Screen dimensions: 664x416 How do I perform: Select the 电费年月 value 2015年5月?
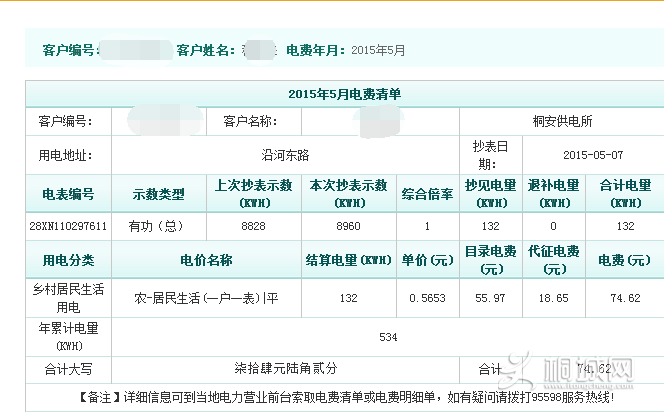coord(379,50)
